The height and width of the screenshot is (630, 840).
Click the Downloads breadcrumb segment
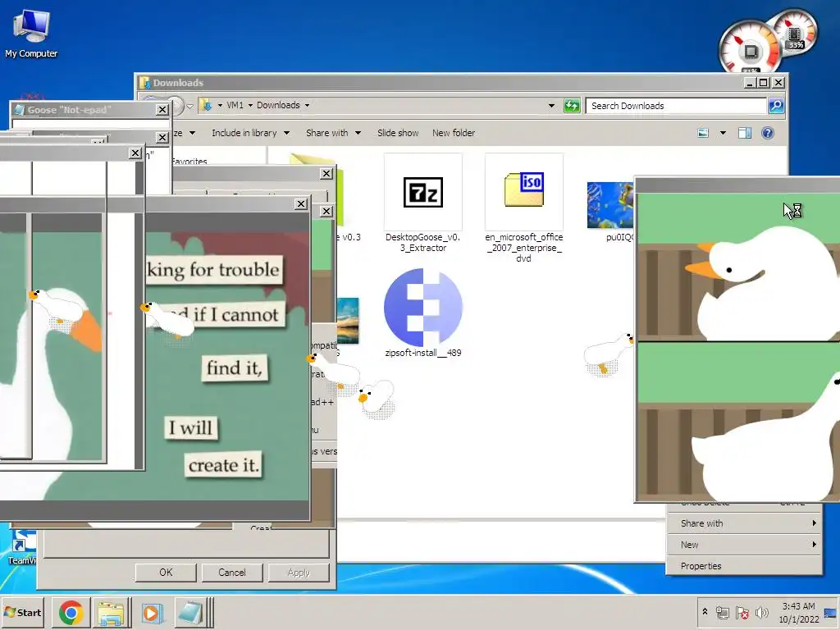(x=278, y=105)
